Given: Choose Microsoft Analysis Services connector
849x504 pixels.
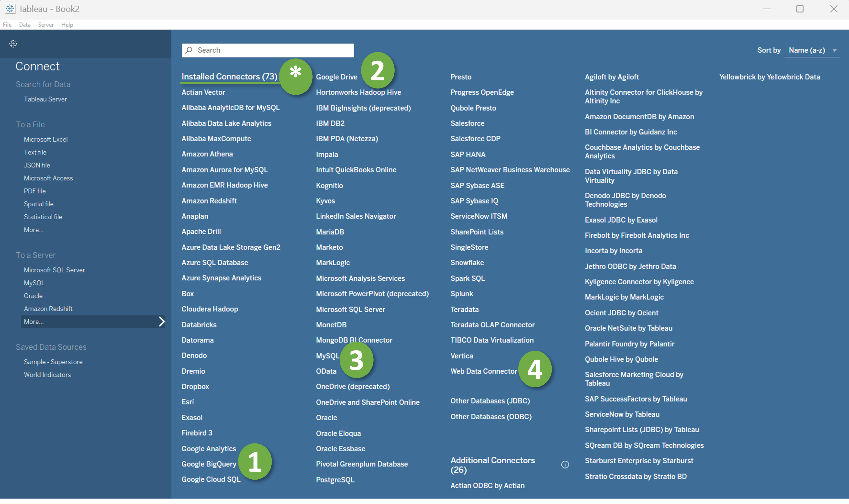Looking at the screenshot, I should (360, 279).
